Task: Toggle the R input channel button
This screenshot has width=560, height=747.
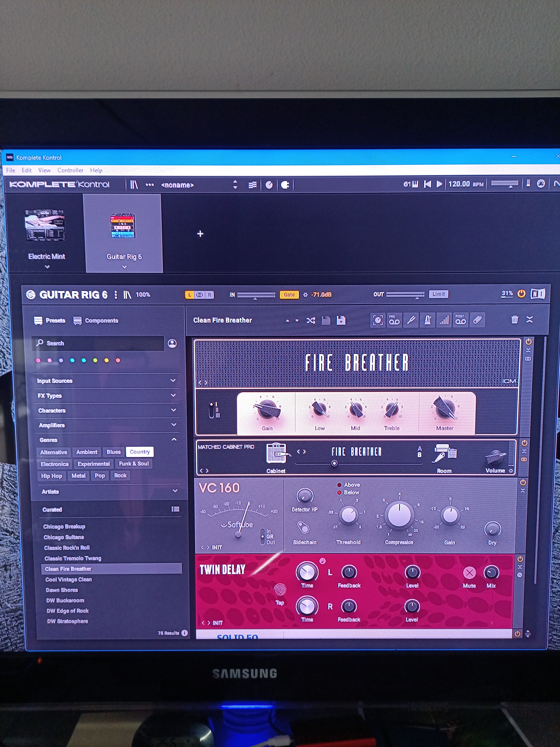Action: pos(209,295)
